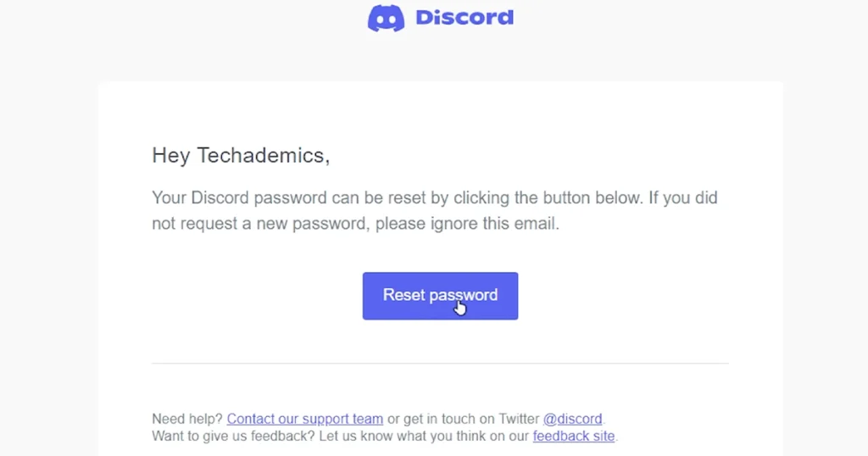Visit the feedback site link

pyautogui.click(x=574, y=436)
